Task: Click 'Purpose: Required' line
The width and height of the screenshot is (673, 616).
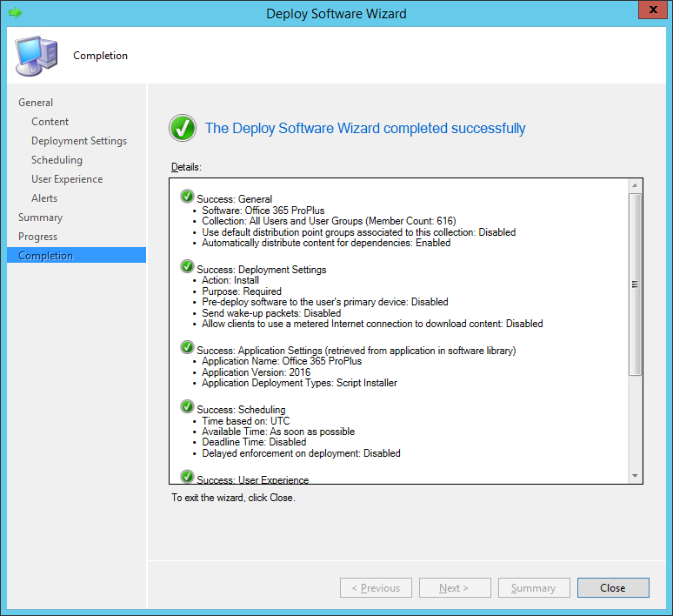Action: click(x=242, y=291)
